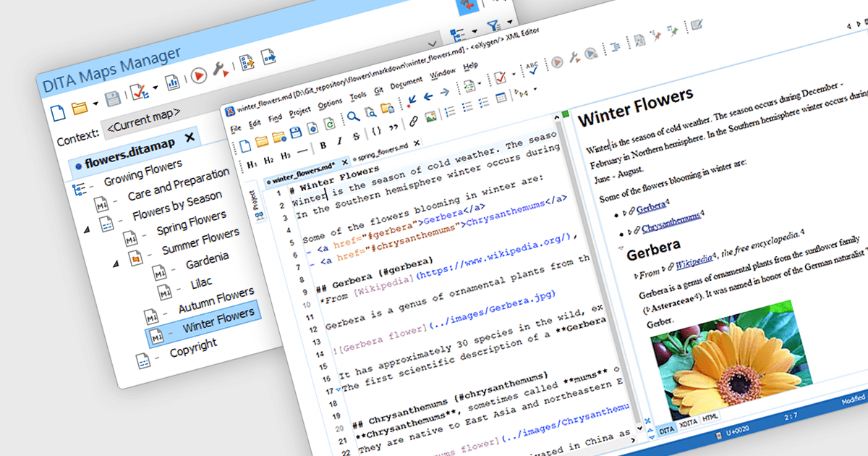Click the Forward arrow icon

tap(445, 91)
